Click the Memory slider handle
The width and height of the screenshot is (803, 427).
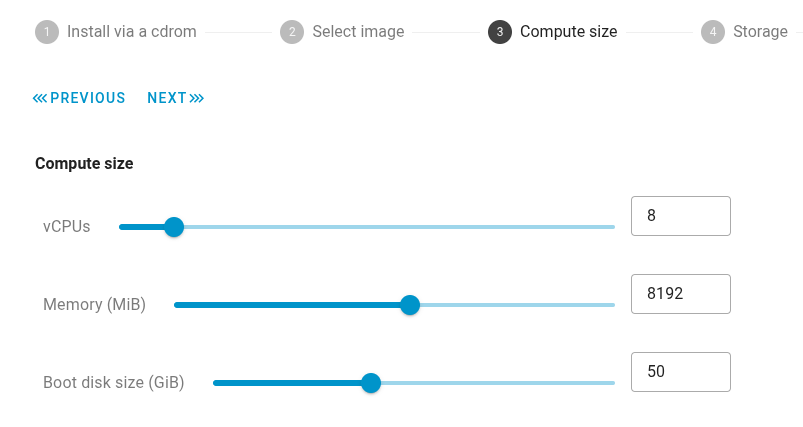[409, 305]
